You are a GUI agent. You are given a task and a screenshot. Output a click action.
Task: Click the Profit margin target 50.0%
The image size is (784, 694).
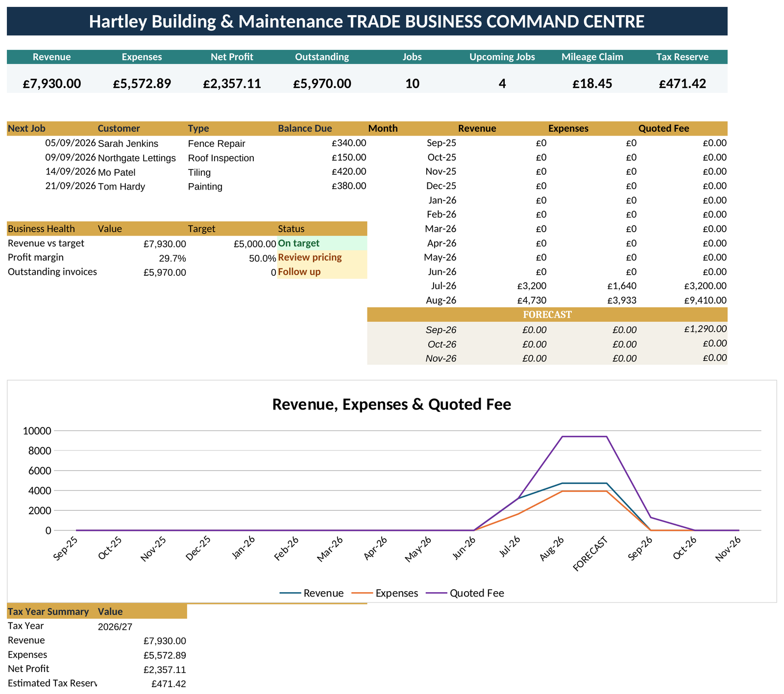[263, 258]
